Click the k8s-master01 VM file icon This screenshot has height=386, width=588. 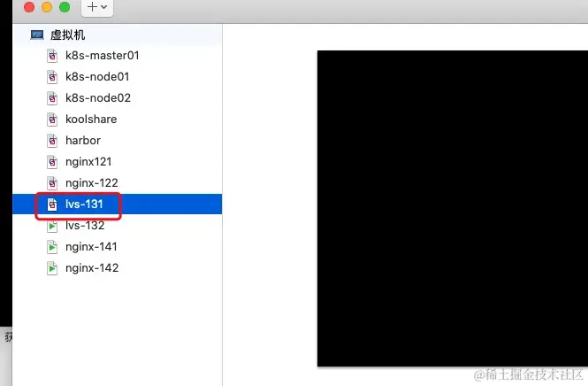pyautogui.click(x=52, y=56)
